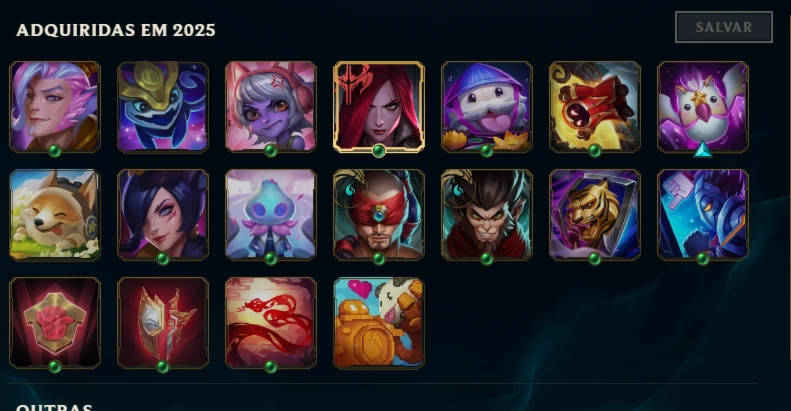The width and height of the screenshot is (791, 411).
Task: Pick the dark-haired woman with face paint icon
Action: pos(163,215)
